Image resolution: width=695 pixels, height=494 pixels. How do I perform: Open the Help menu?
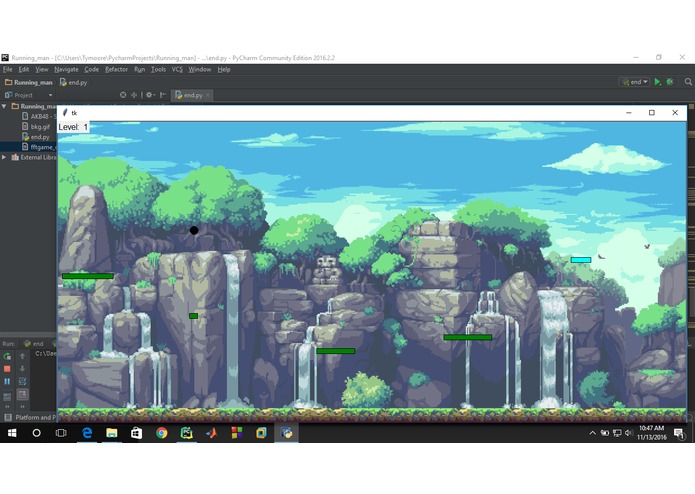[224, 70]
